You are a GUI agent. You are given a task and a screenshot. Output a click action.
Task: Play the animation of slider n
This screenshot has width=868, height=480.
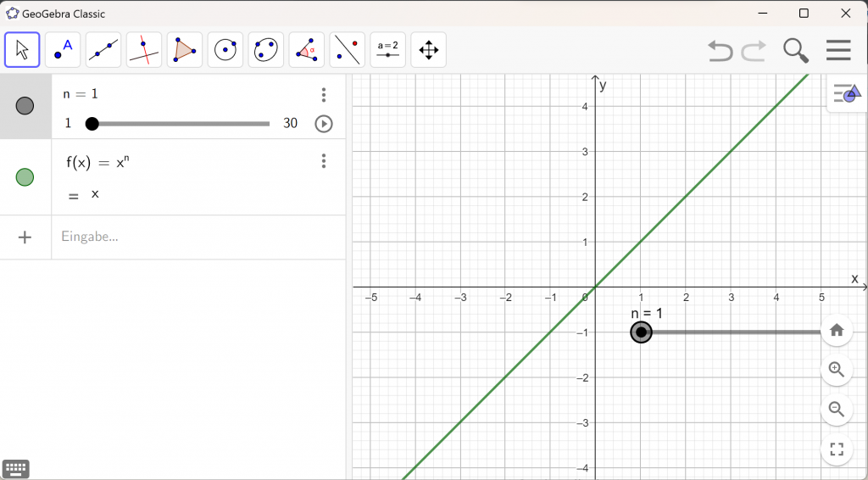324,124
